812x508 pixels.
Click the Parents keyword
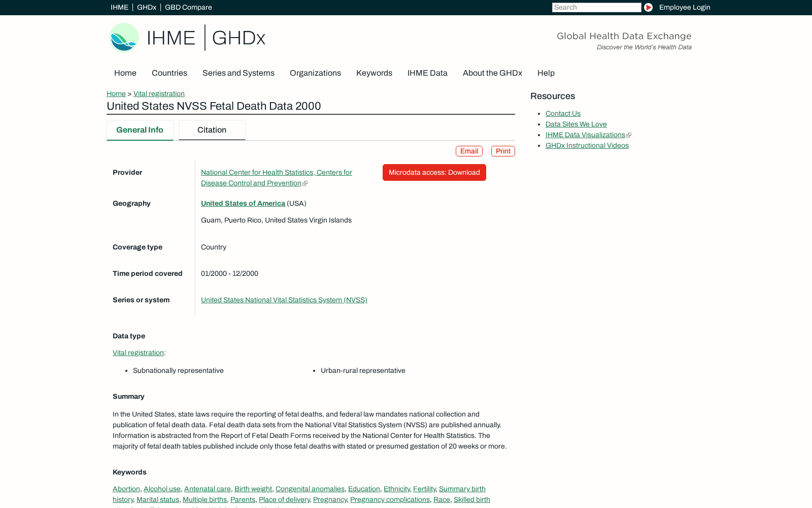243,499
